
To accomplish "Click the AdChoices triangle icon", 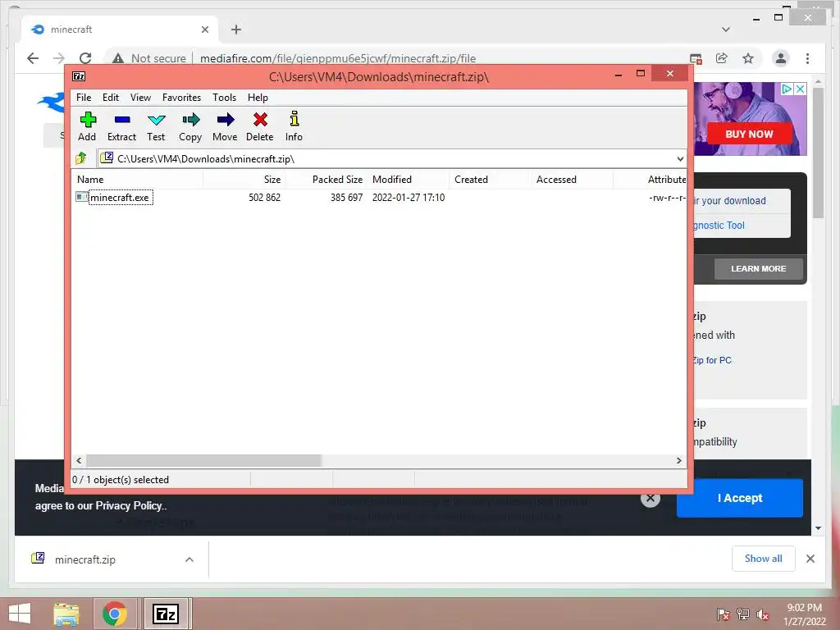I will point(787,89).
